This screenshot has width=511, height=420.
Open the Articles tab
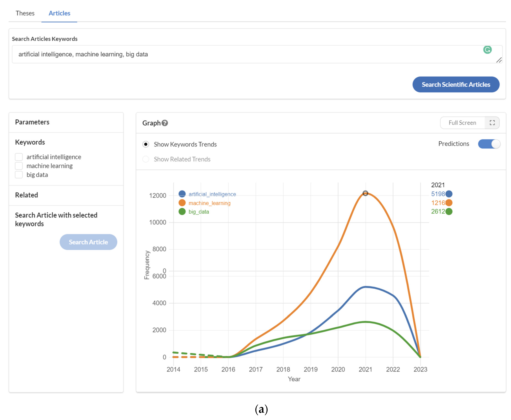pos(59,13)
